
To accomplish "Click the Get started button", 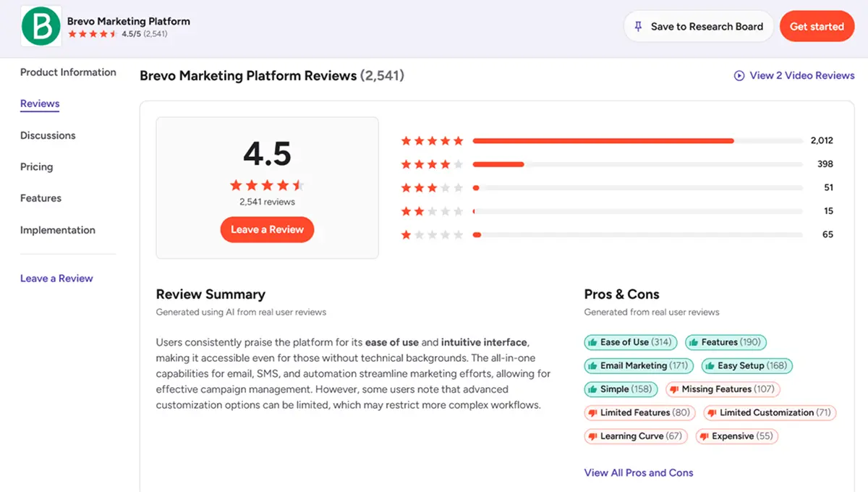I will (817, 26).
